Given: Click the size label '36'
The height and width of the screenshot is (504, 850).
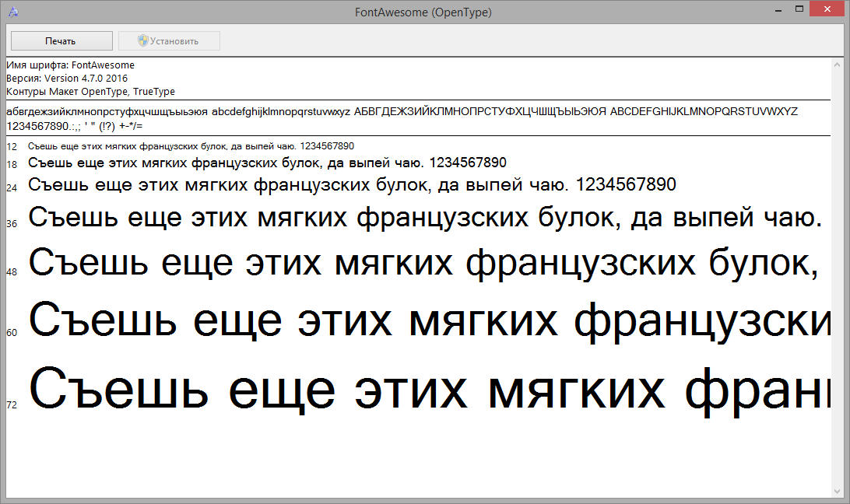Looking at the screenshot, I should click(x=12, y=223).
